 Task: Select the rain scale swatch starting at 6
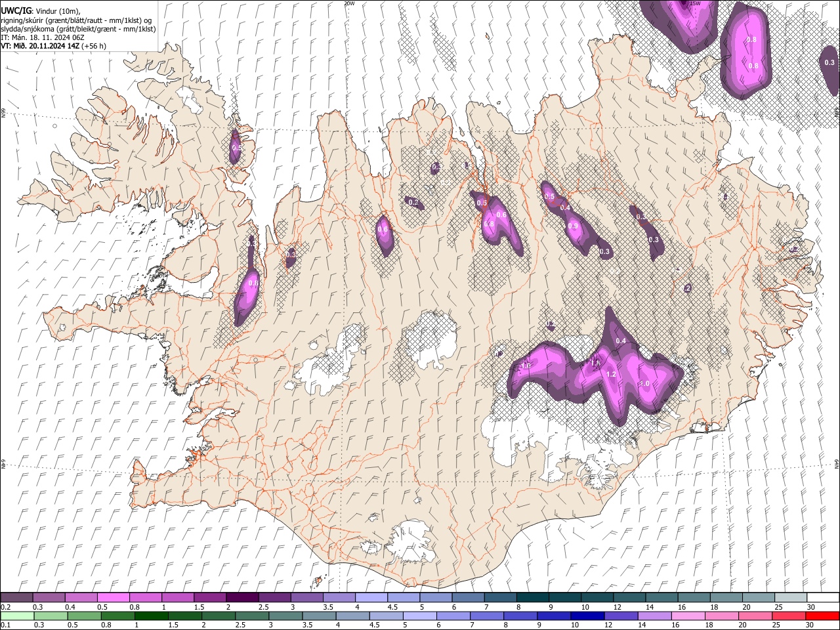(453, 616)
